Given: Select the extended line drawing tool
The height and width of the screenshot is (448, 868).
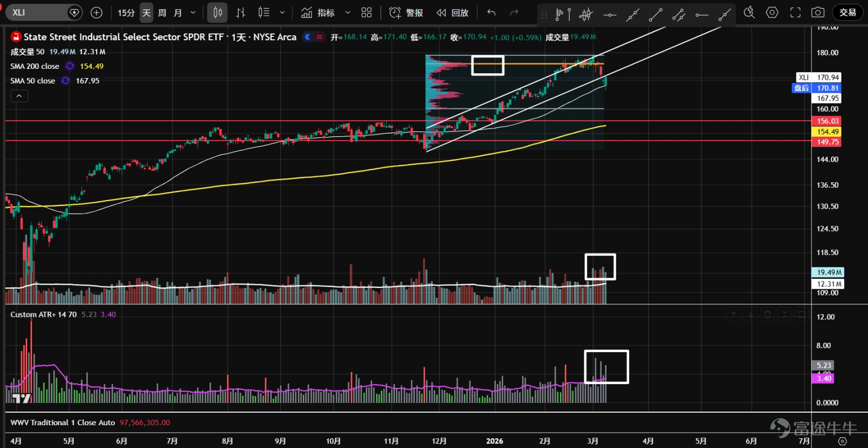Looking at the screenshot, I should click(633, 15).
